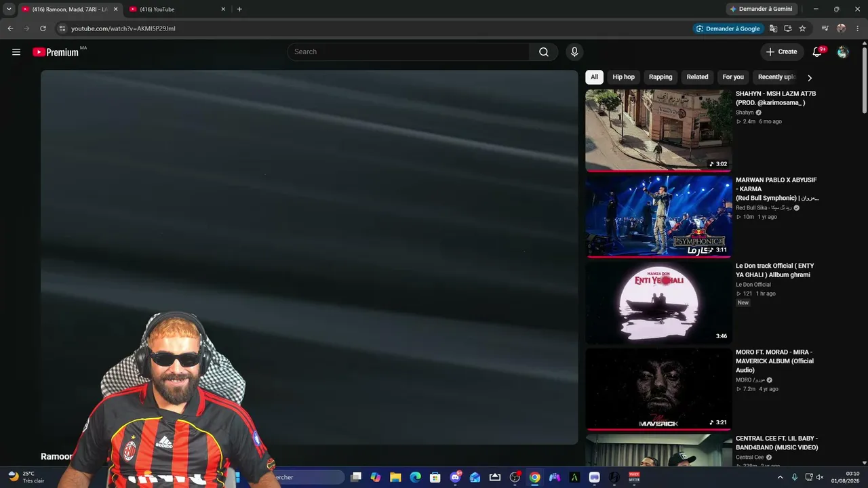Viewport: 868px width, 488px height.
Task: Show hidden system tray icons
Action: [x=780, y=477]
